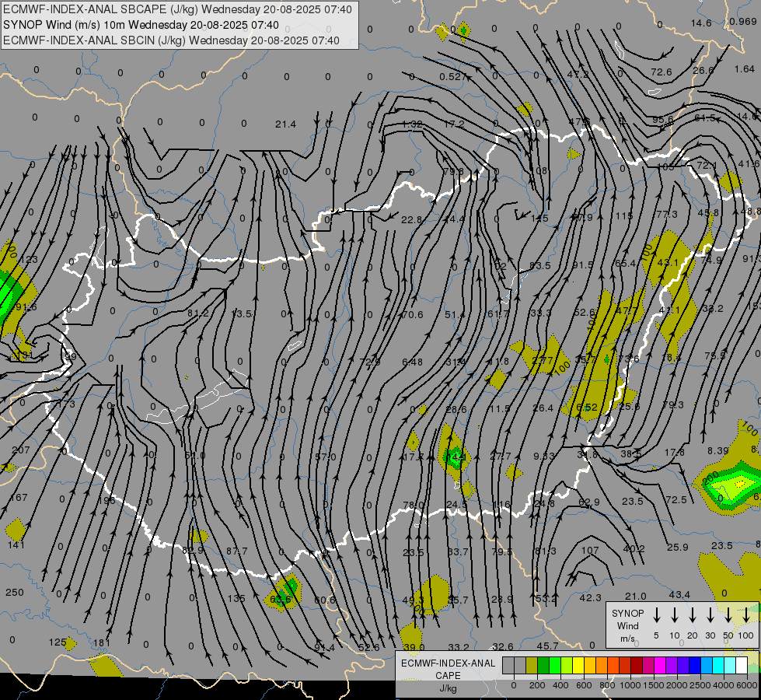The width and height of the screenshot is (761, 700).
Task: Click the CAPE value '181'
Action: coord(101,642)
